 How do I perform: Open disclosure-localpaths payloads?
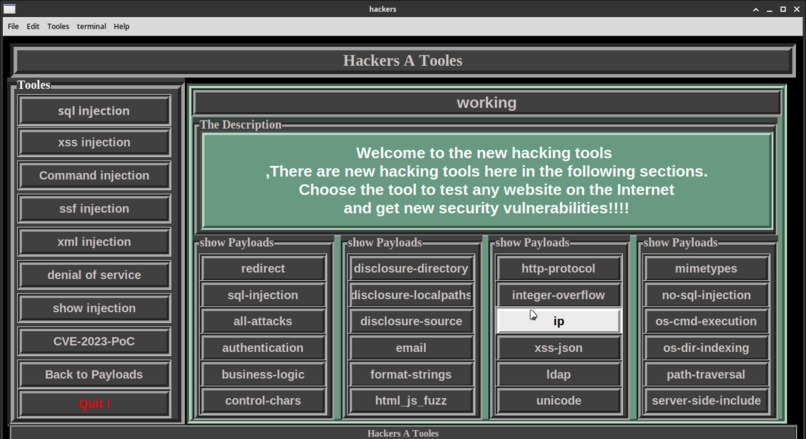411,295
